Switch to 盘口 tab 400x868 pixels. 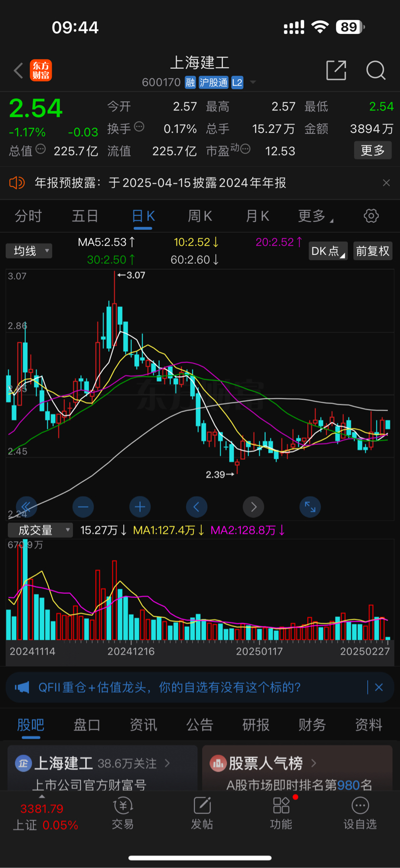click(87, 725)
